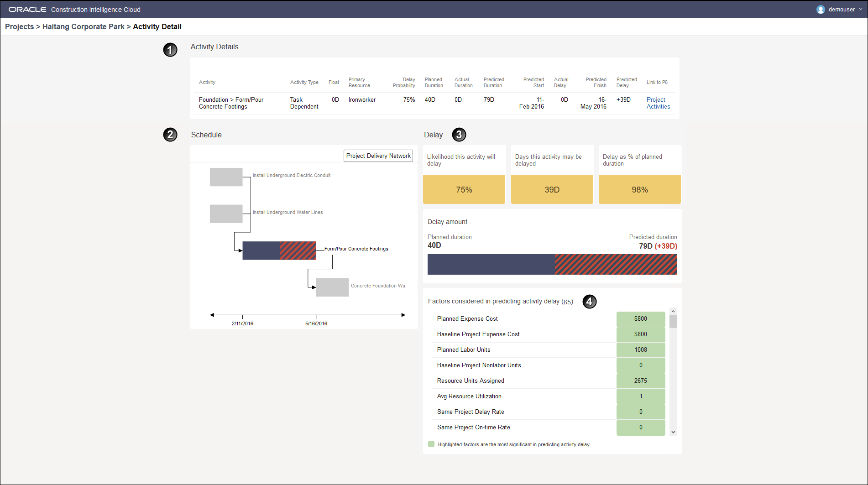Click the 75% delay likelihood tile
The width and height of the screenshot is (868, 485).
464,189
